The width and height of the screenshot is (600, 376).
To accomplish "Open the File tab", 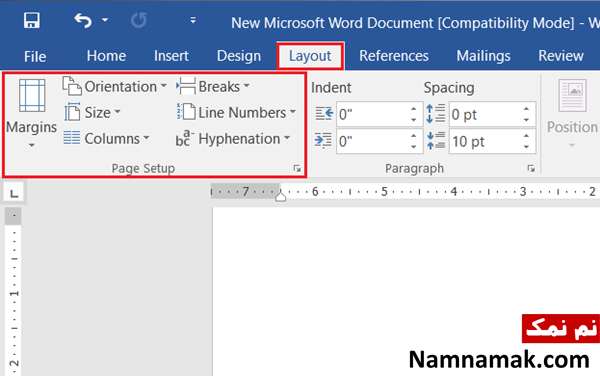I will pos(35,56).
